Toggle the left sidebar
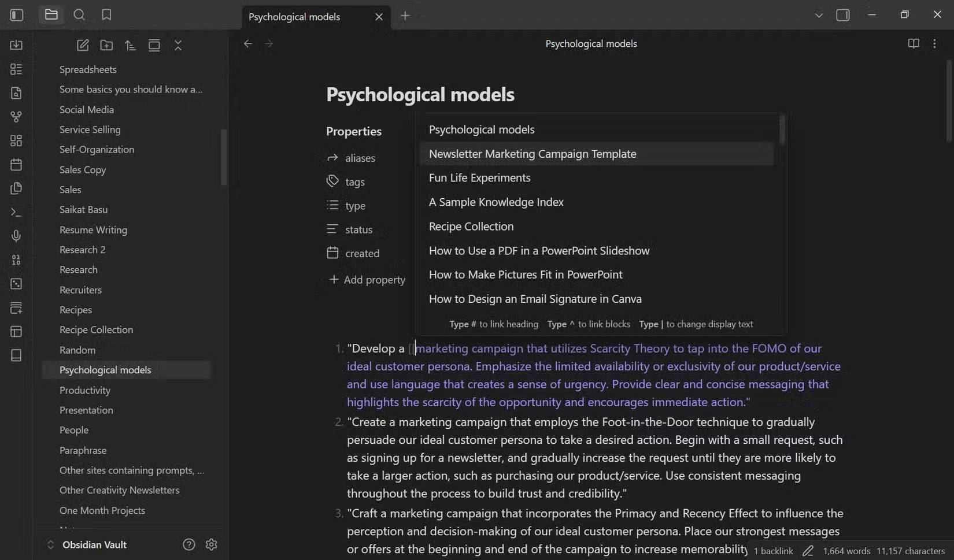The width and height of the screenshot is (954, 560). (x=17, y=15)
